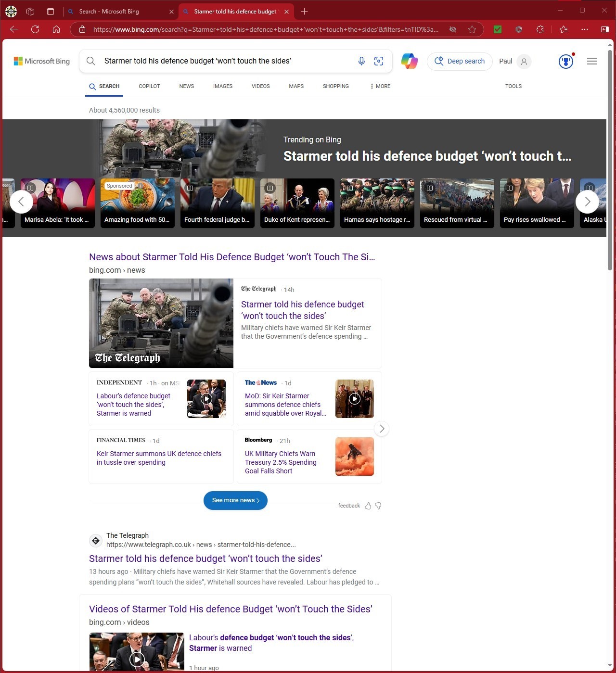Show previous trending carousel stories
The height and width of the screenshot is (673, 616).
tap(21, 202)
